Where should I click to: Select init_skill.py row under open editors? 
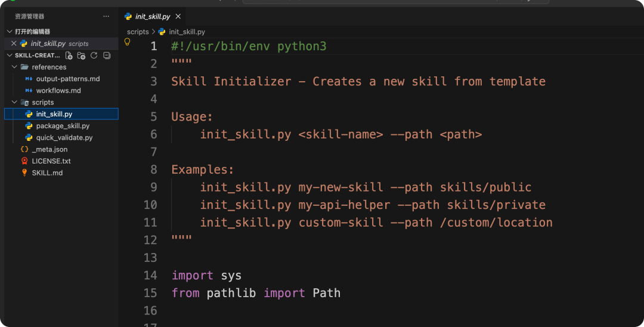point(61,43)
